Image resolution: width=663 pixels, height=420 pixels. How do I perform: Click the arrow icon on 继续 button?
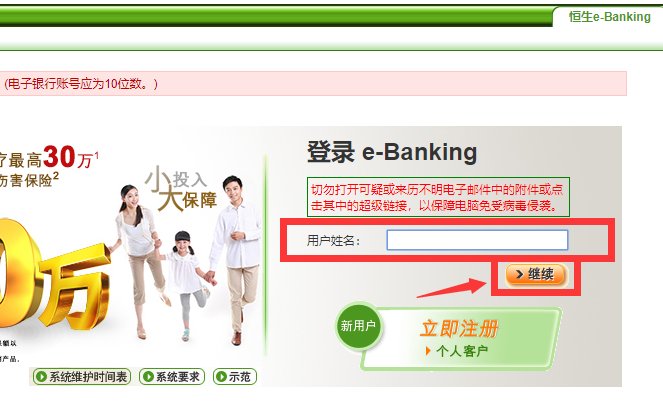(520, 275)
